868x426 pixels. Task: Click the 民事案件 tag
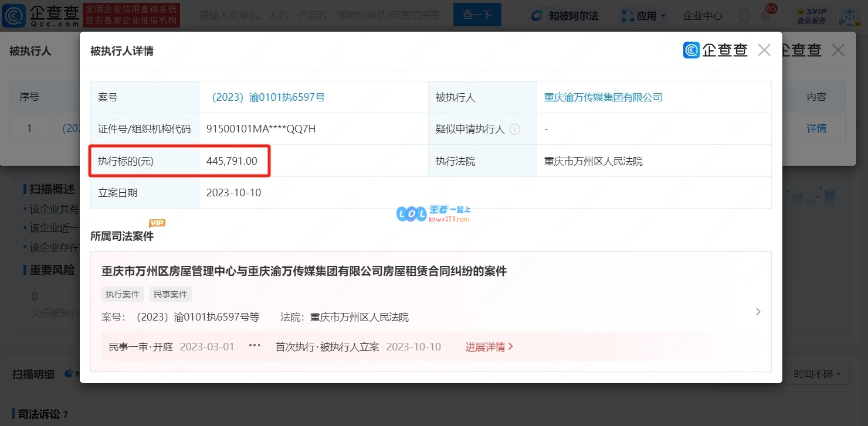point(171,294)
